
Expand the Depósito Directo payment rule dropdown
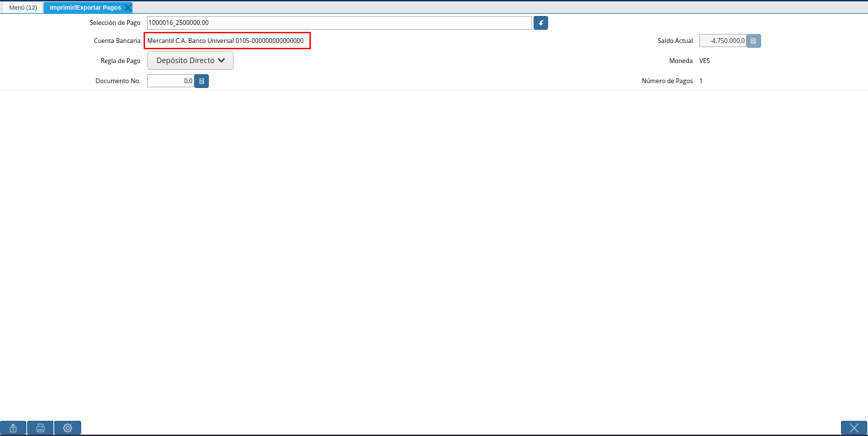pos(190,61)
